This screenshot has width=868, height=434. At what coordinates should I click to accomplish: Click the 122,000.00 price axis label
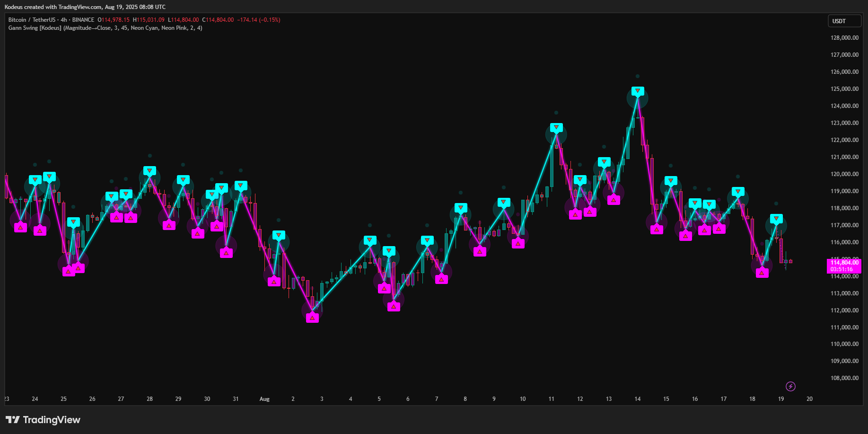pos(845,140)
